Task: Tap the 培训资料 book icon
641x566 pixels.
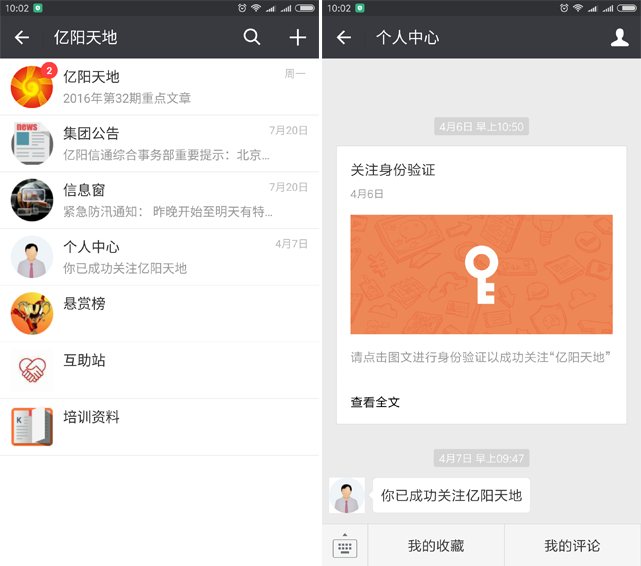Action: click(32, 427)
